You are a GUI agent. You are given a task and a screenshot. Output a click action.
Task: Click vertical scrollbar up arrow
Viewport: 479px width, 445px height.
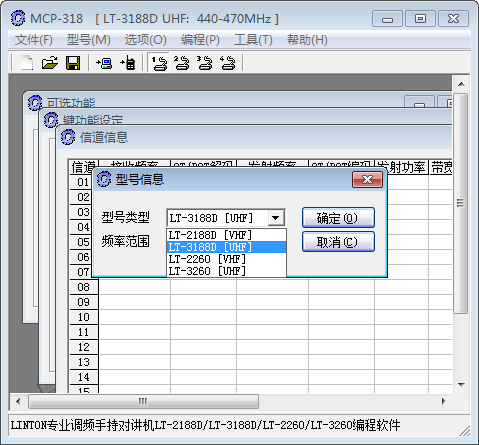(x=461, y=84)
